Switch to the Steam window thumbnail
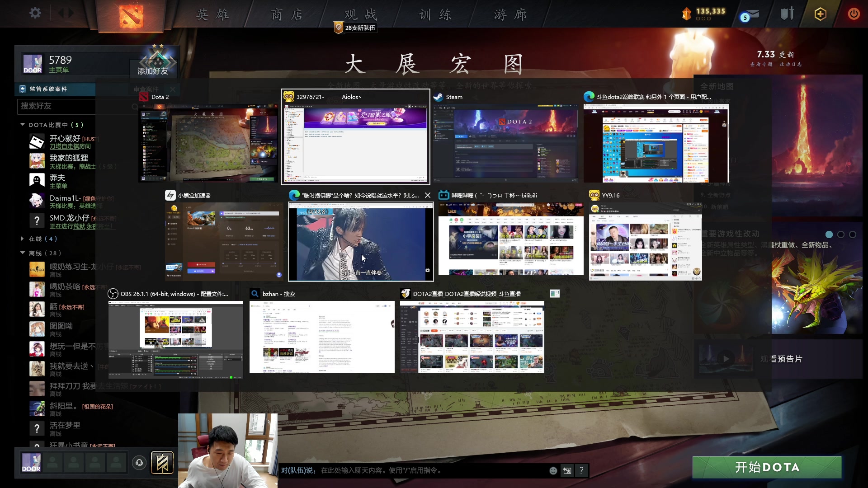 tap(505, 143)
